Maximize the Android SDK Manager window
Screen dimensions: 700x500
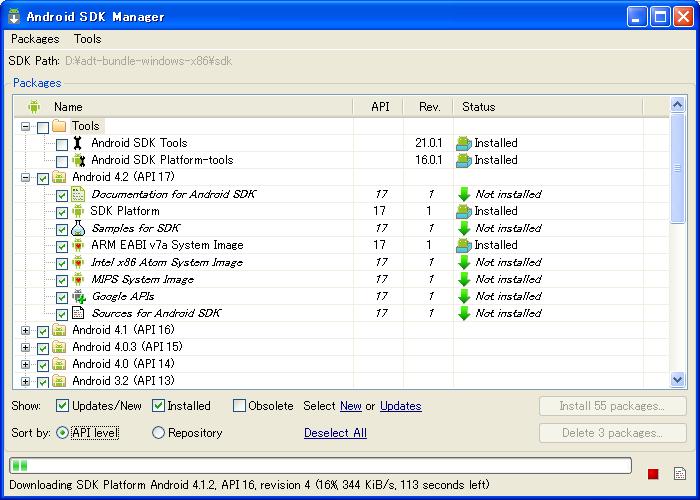(x=660, y=17)
